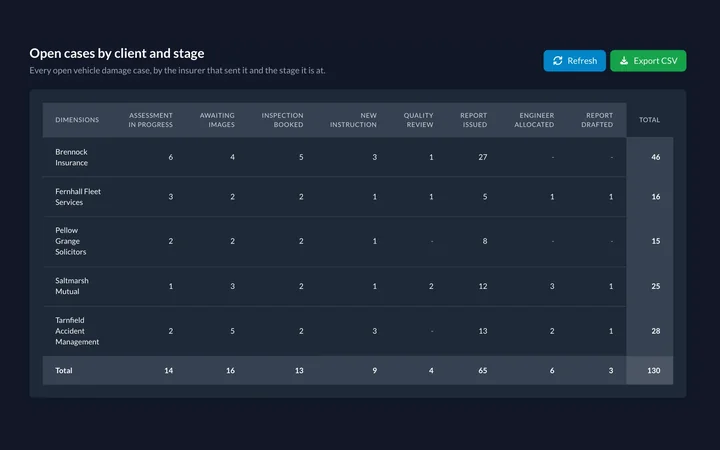
Task: Click the Open cases by client and stage title
Action: 117,53
